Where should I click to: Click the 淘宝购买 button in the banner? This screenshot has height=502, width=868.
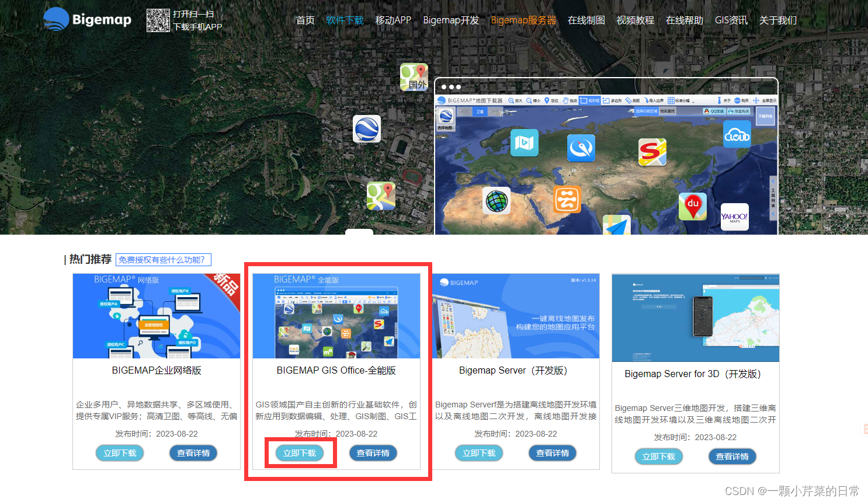[x=739, y=111]
